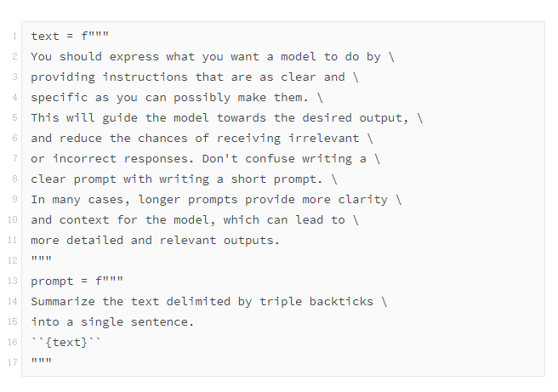Click the word 'context' on line 10
Viewport: 558px width, 392px height.
point(84,220)
